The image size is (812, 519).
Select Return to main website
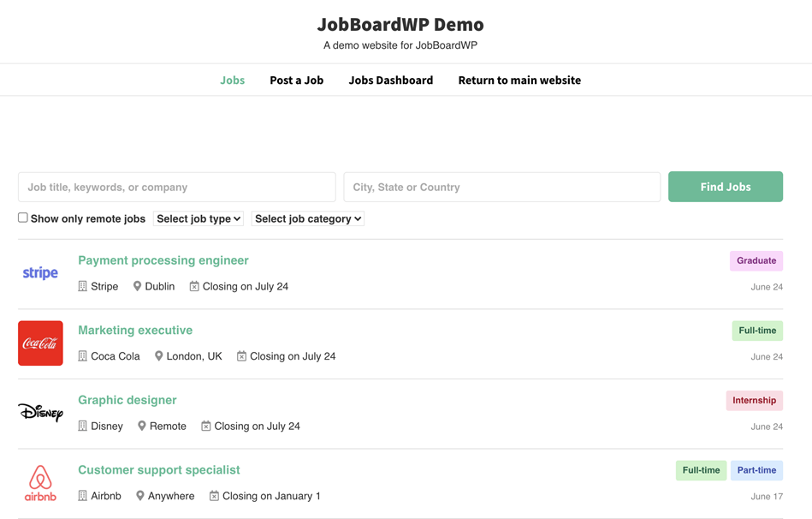point(519,81)
